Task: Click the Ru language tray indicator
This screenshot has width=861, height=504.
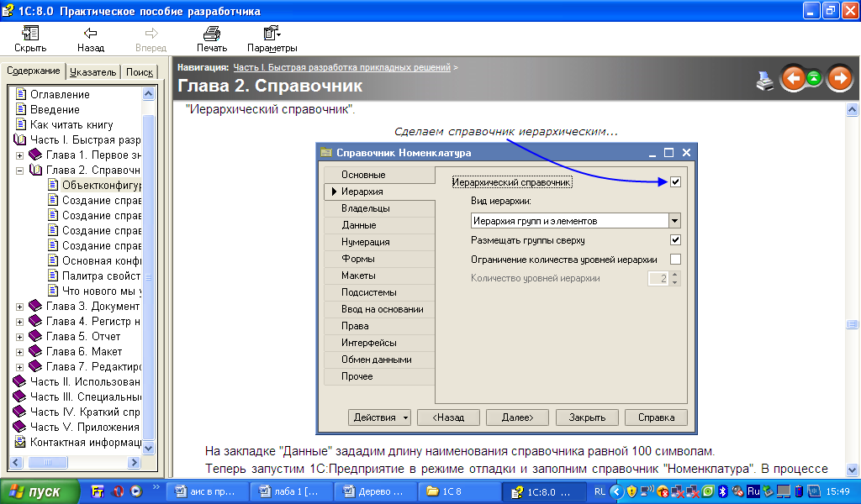Action: pos(753,491)
